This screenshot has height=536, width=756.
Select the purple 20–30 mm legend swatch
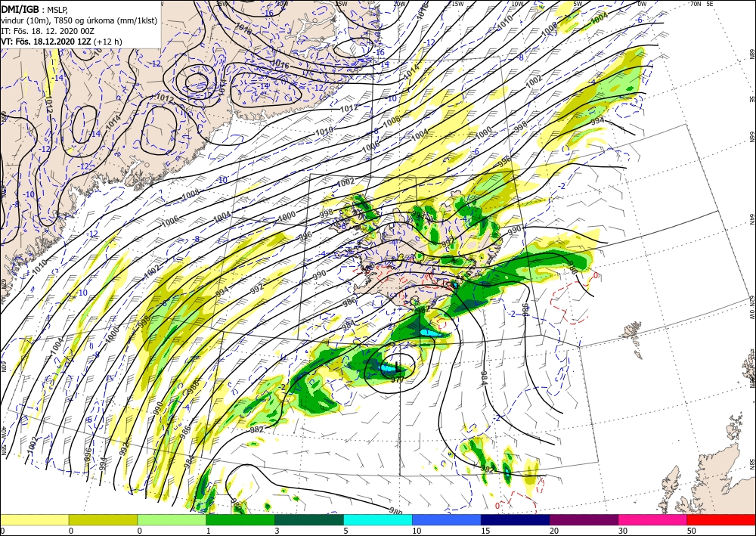tap(584, 519)
